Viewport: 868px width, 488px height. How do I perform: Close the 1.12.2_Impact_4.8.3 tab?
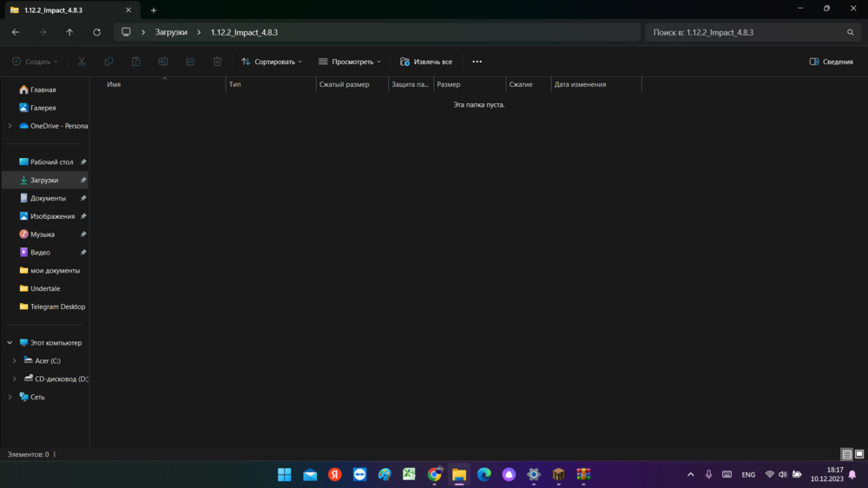[128, 10]
